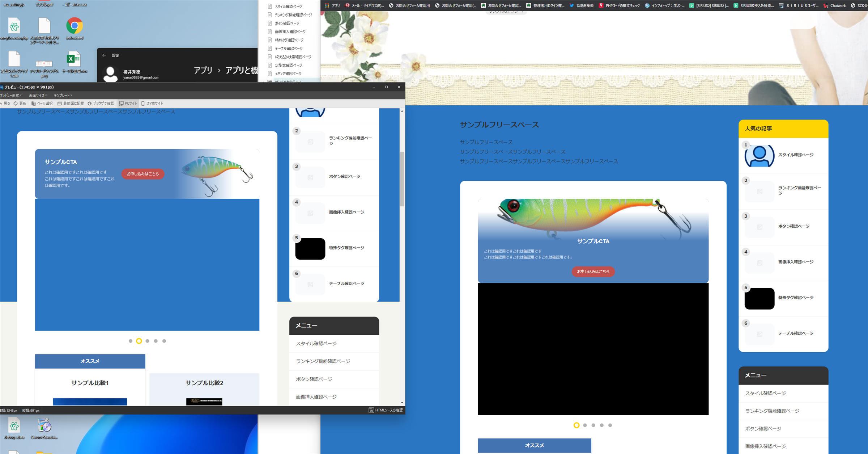Open the サークル管理.xlsx Excel file icon

pos(74,63)
